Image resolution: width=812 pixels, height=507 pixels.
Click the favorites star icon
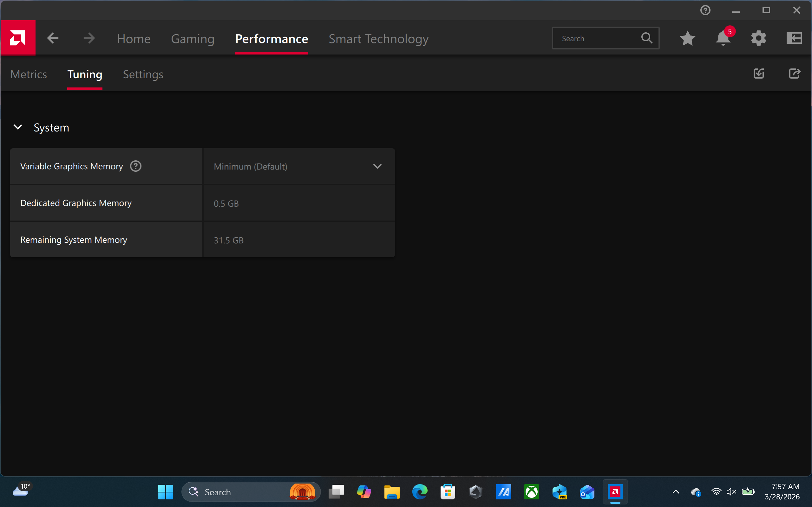point(688,38)
